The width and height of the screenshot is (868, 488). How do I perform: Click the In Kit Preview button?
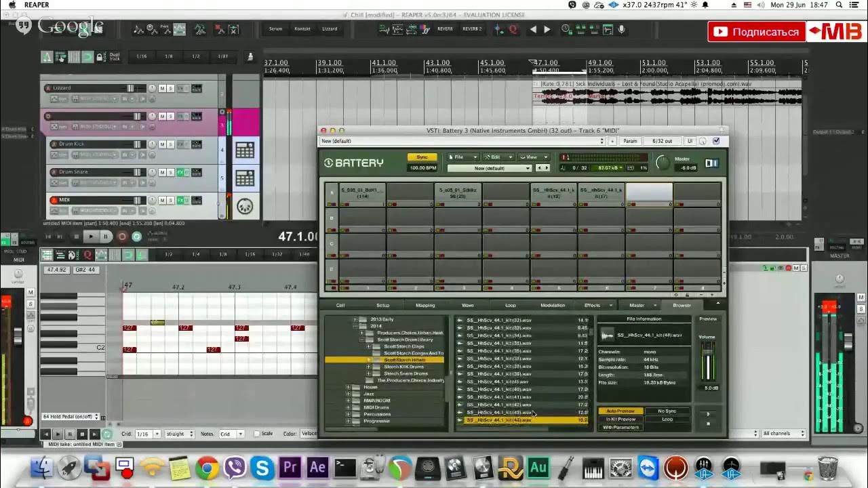[x=620, y=420]
